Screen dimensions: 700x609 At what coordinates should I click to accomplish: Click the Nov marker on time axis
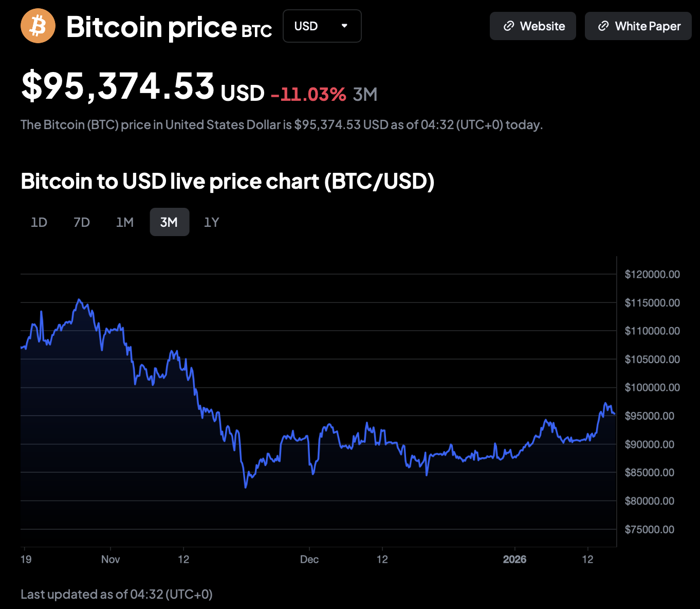tap(110, 559)
